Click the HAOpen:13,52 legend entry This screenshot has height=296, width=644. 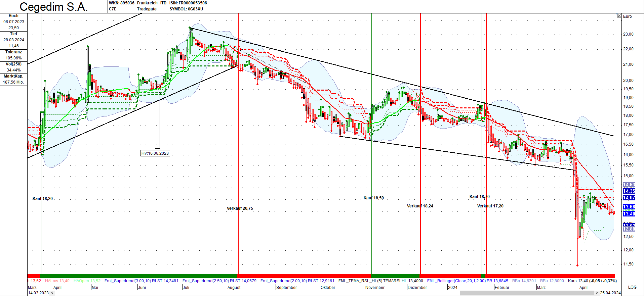tap(87, 281)
